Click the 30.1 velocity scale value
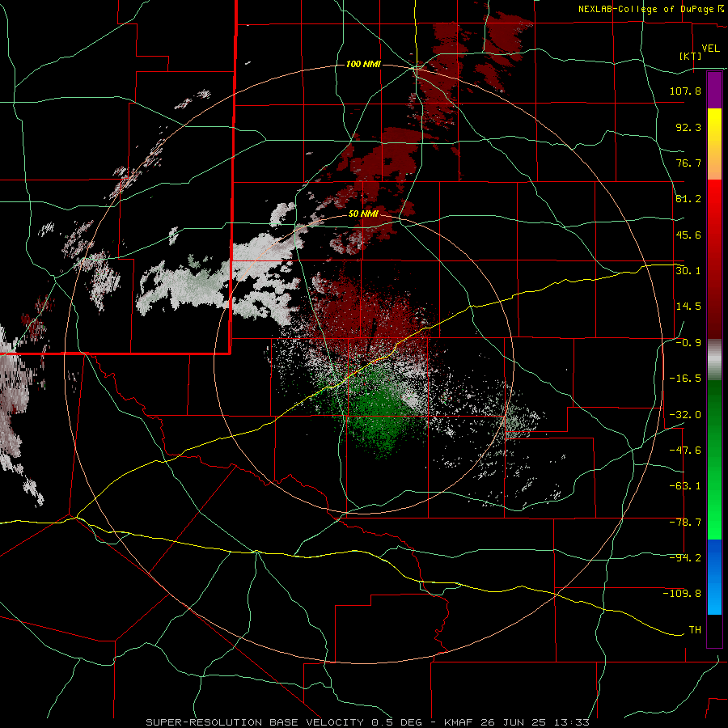The width and height of the screenshot is (728, 728). pos(688,271)
